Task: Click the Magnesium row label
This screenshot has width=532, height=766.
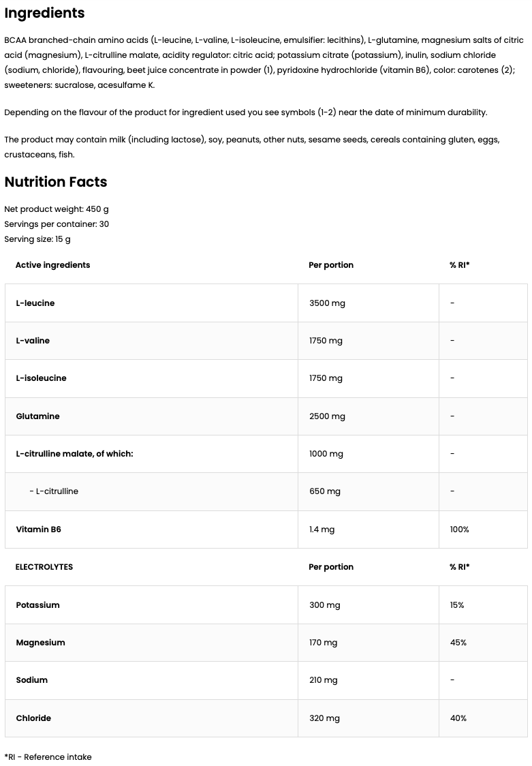Action: (40, 643)
